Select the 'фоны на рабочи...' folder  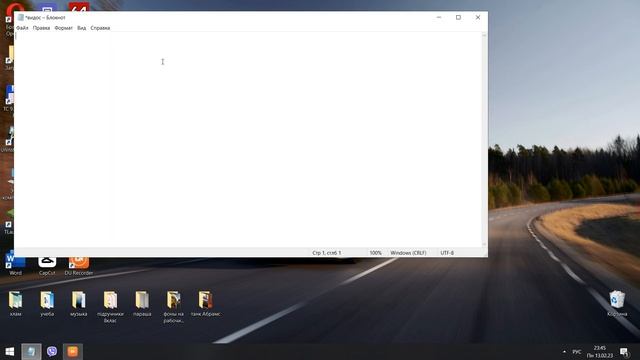click(x=173, y=307)
